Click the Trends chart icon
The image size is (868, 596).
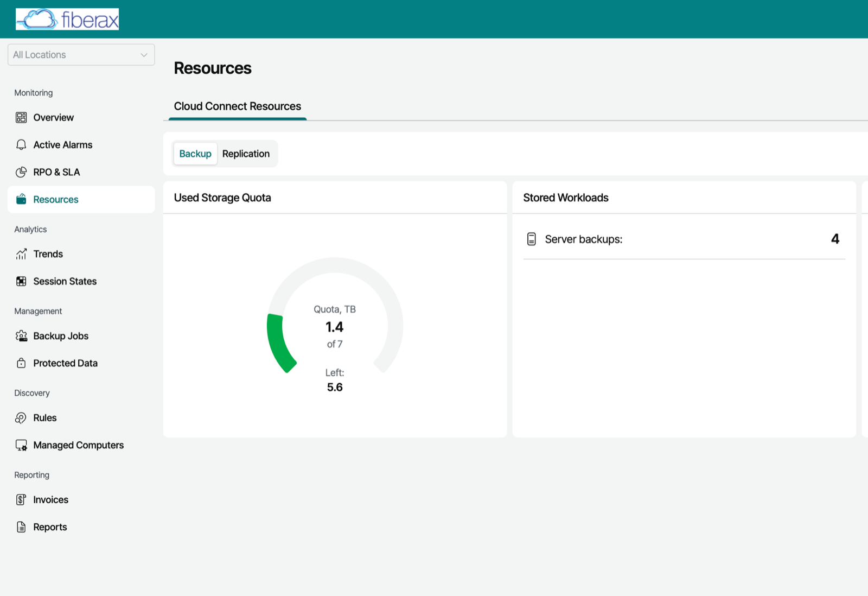[x=21, y=254]
